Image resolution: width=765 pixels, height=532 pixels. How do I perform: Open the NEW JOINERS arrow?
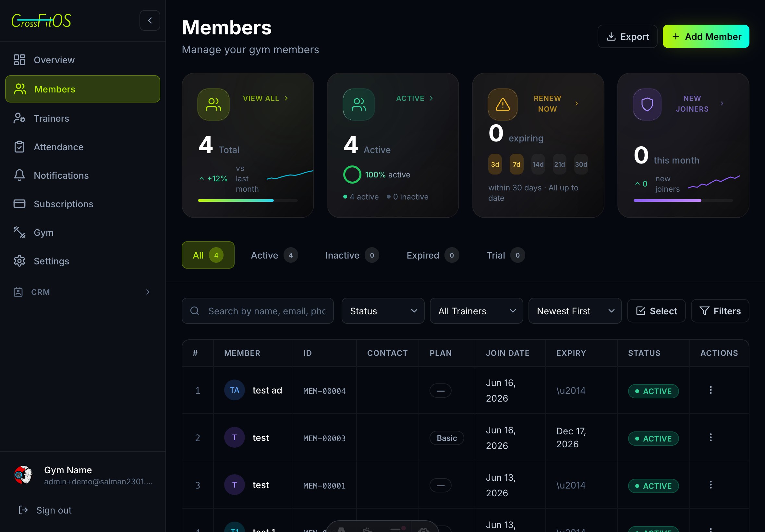[x=722, y=103]
